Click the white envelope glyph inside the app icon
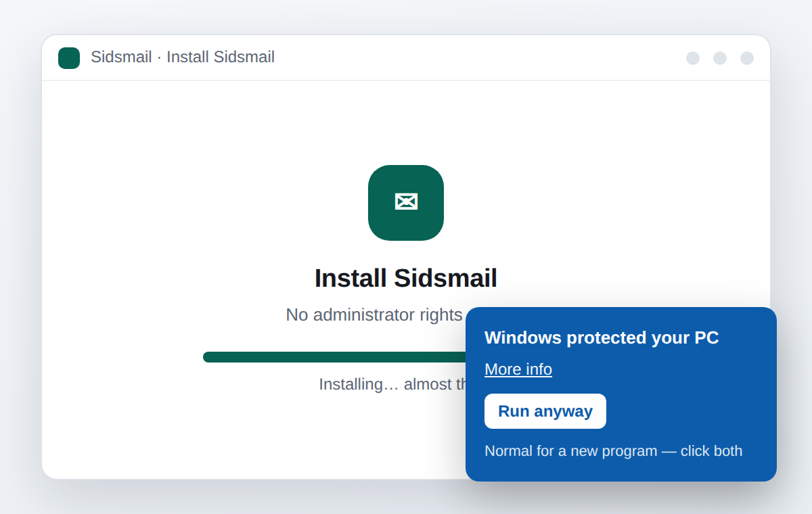 [x=406, y=202]
